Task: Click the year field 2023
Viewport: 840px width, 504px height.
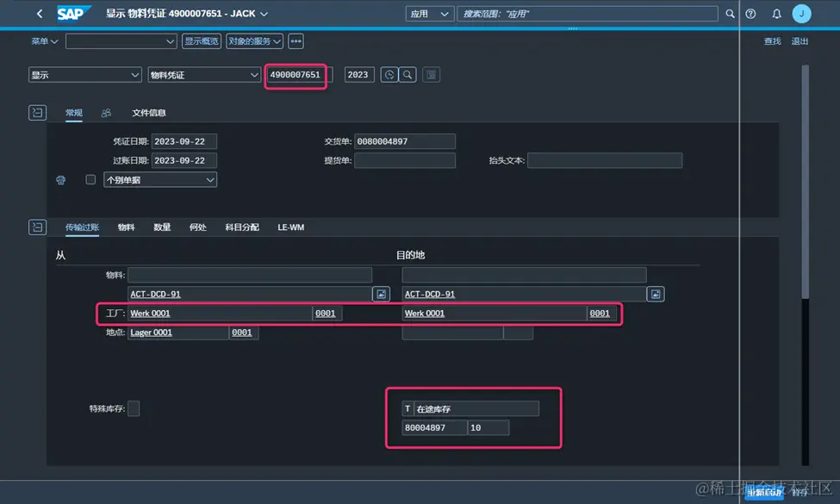Action: click(x=358, y=75)
